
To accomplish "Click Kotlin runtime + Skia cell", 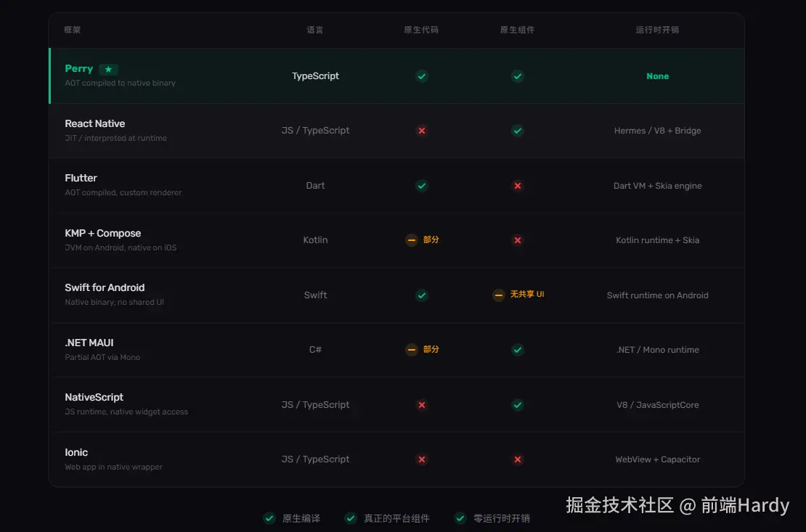I will tap(657, 240).
